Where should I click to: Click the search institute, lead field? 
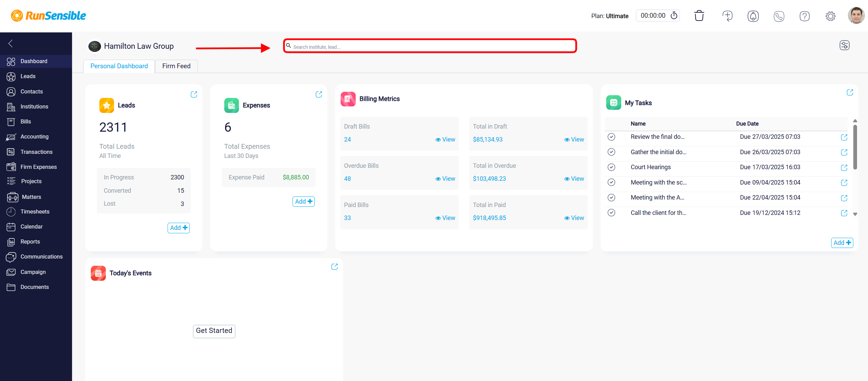pyautogui.click(x=430, y=46)
